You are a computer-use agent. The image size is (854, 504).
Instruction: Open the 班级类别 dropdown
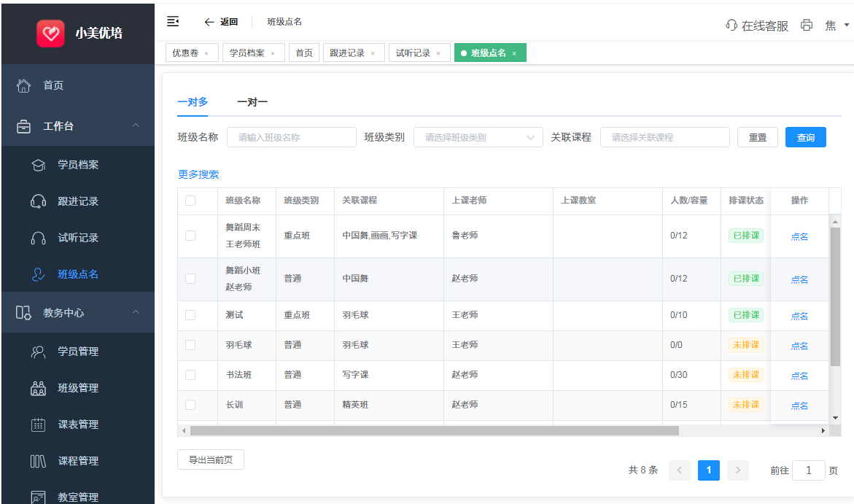coord(478,137)
